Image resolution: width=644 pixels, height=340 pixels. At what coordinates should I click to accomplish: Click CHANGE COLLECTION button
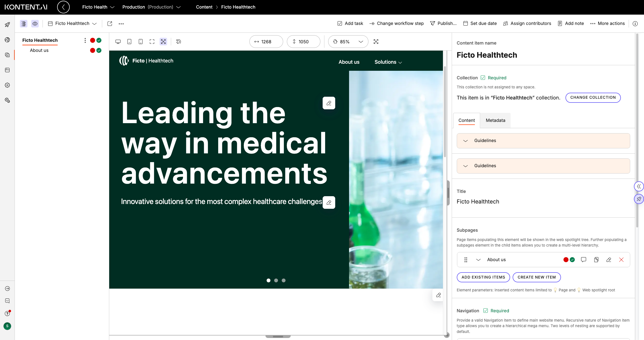pyautogui.click(x=593, y=97)
